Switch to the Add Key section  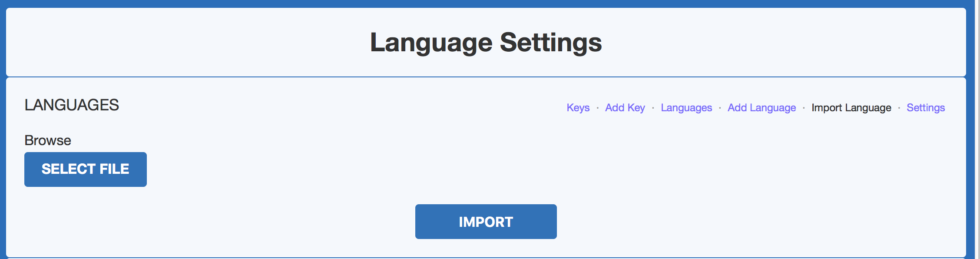pyautogui.click(x=625, y=108)
